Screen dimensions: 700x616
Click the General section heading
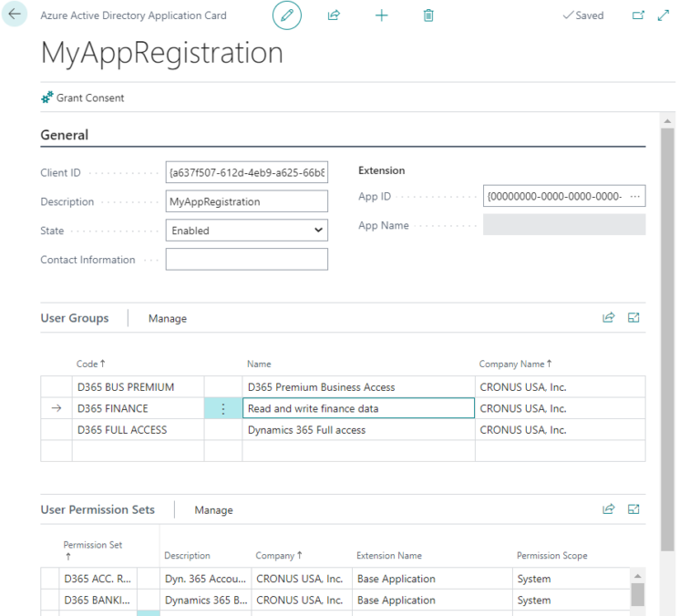(65, 135)
